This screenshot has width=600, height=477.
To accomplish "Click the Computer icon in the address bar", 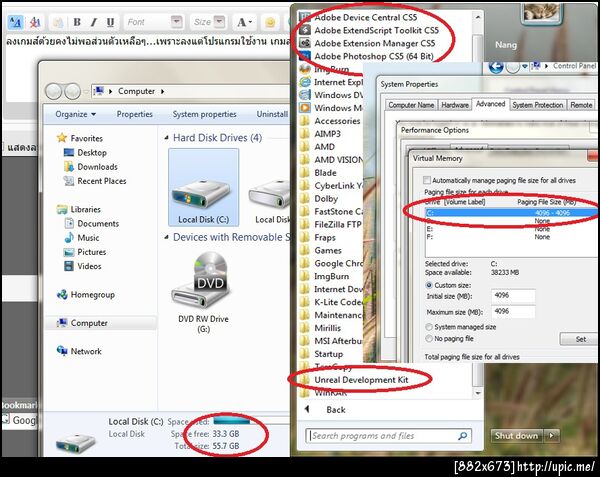I will tap(99, 91).
